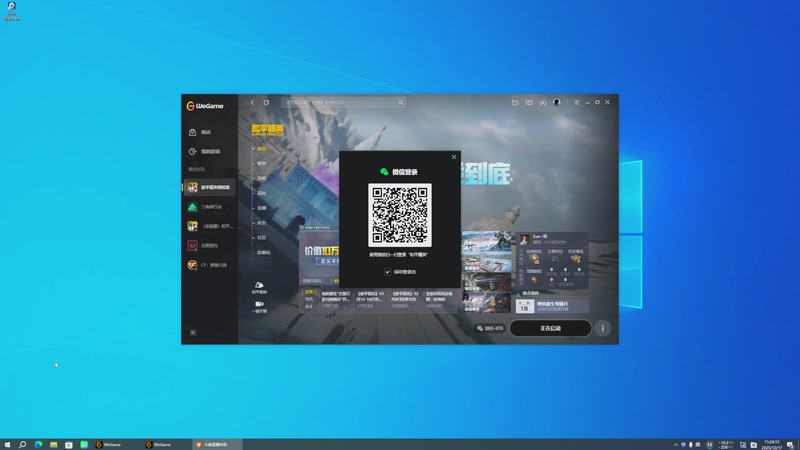Select the highlighted 和平精英 emulator game entry

pyautogui.click(x=209, y=187)
